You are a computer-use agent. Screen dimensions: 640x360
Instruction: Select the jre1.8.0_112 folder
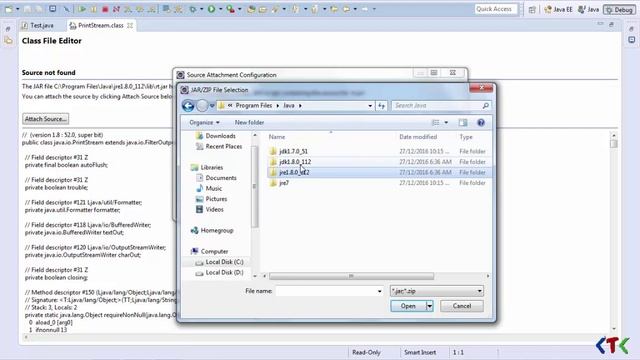[x=380, y=173]
